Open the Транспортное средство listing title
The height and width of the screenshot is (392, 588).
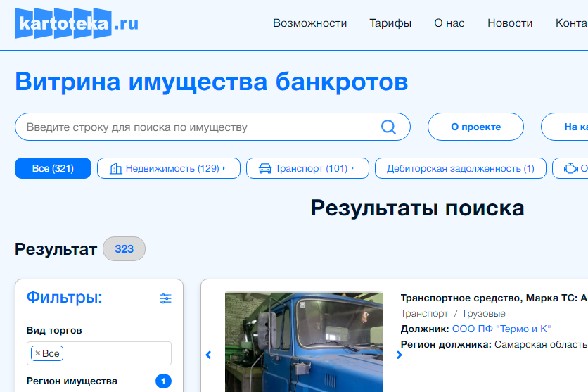click(x=494, y=298)
